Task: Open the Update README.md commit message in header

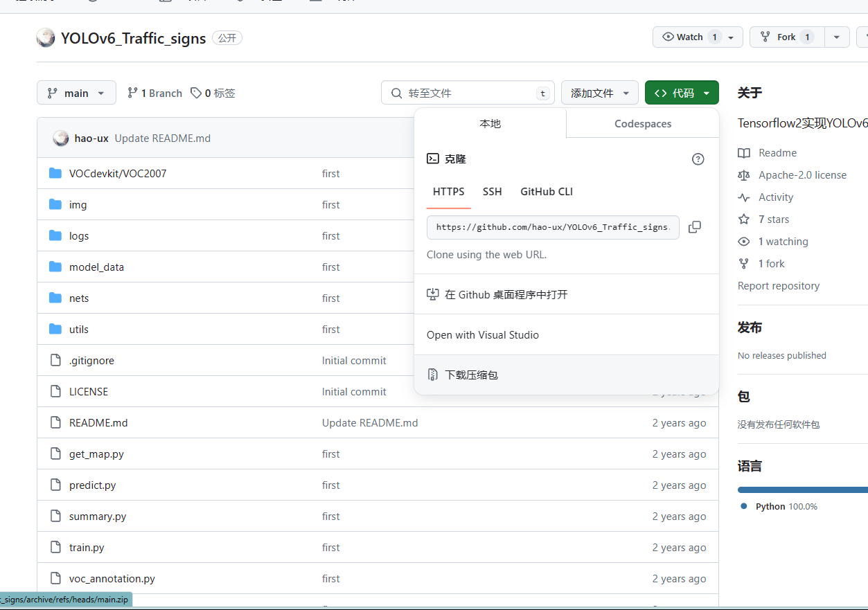Action: (163, 138)
